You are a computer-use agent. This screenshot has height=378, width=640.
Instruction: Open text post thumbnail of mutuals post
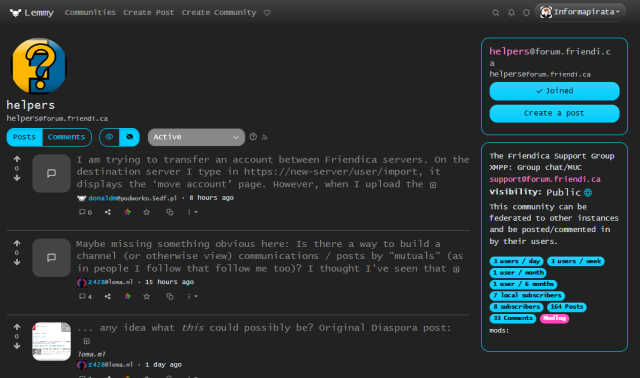pos(51,258)
